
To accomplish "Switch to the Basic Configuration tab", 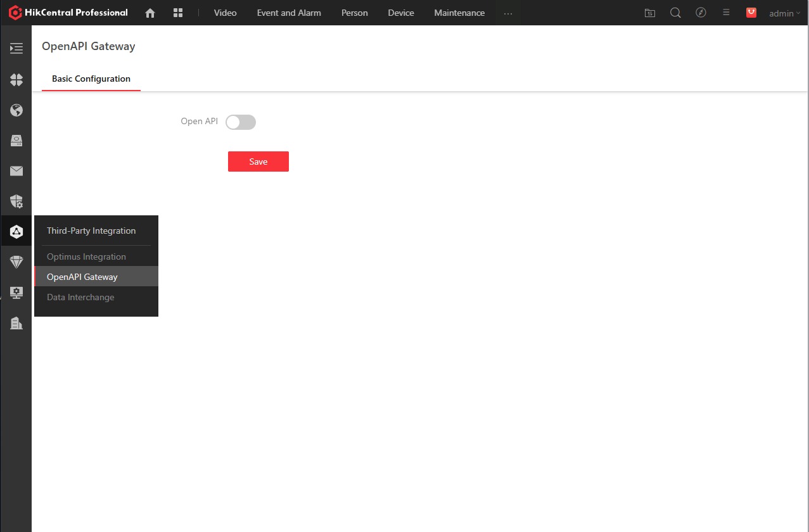I will pyautogui.click(x=91, y=79).
